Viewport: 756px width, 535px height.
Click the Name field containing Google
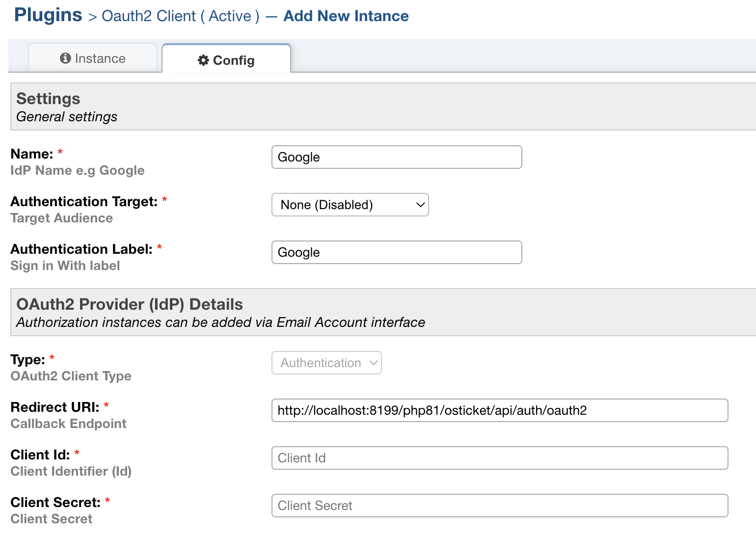pos(396,157)
